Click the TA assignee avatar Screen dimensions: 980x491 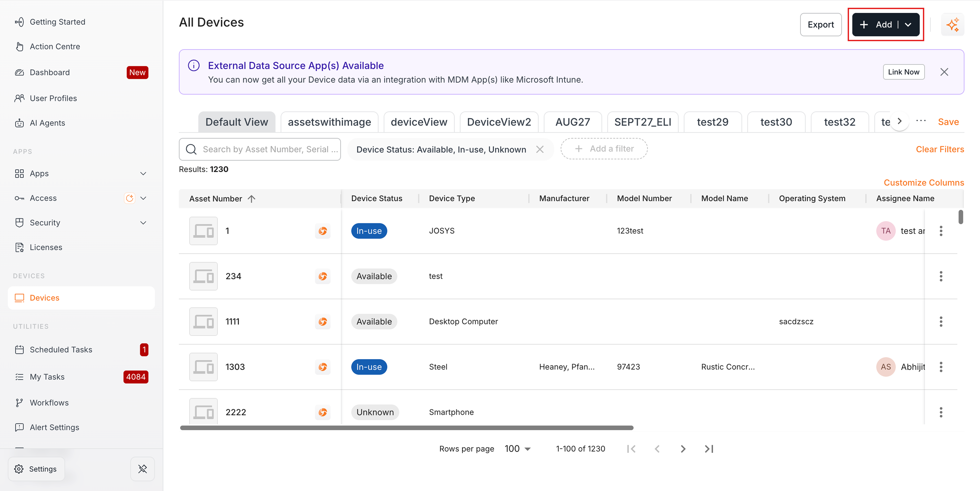coord(886,231)
